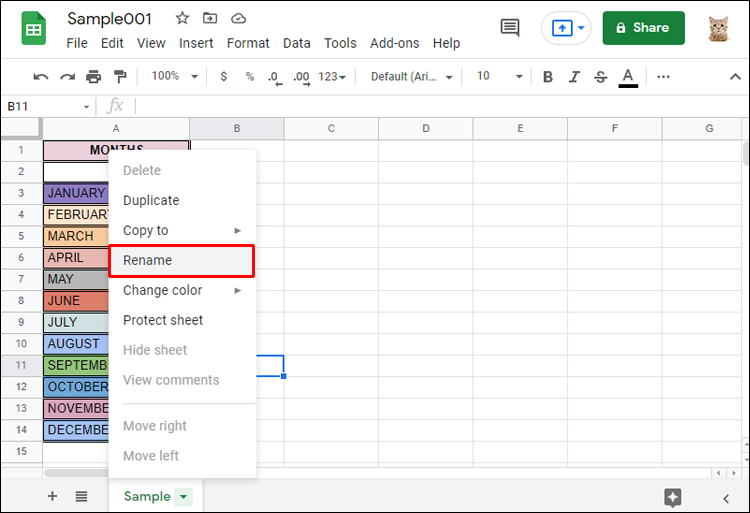Open the Help menu
Screen dimensions: 750x513
[446, 43]
